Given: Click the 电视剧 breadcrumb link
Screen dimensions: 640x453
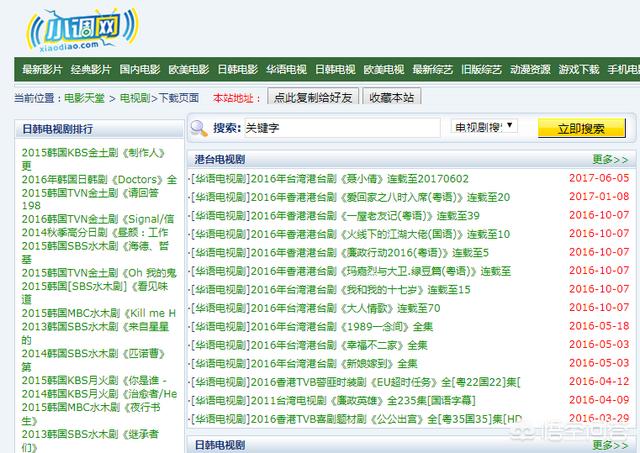Looking at the screenshot, I should (x=135, y=98).
